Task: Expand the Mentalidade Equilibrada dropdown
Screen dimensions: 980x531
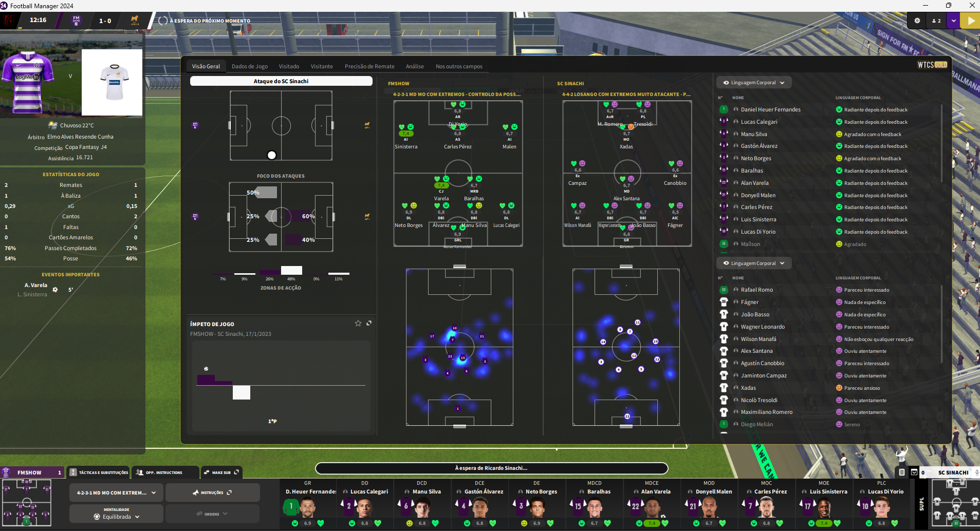Action: coord(117,514)
